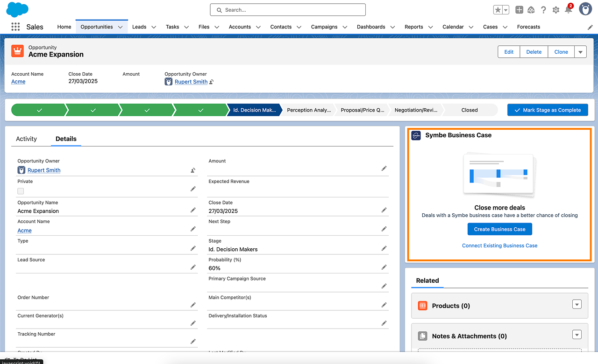Open the global actions plus menu

coord(519,10)
